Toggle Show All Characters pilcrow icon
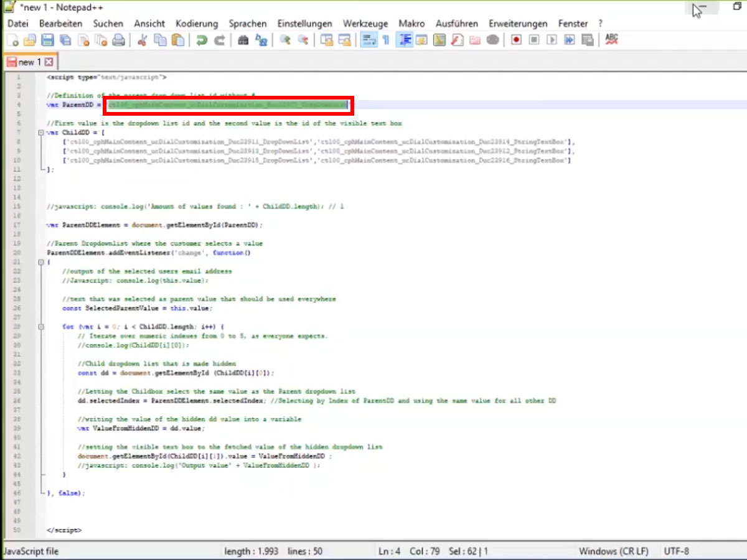 tap(386, 40)
